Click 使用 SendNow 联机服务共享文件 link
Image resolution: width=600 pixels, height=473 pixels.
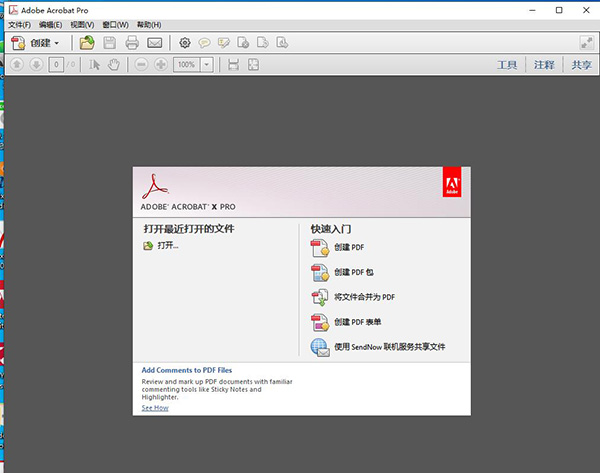[390, 347]
